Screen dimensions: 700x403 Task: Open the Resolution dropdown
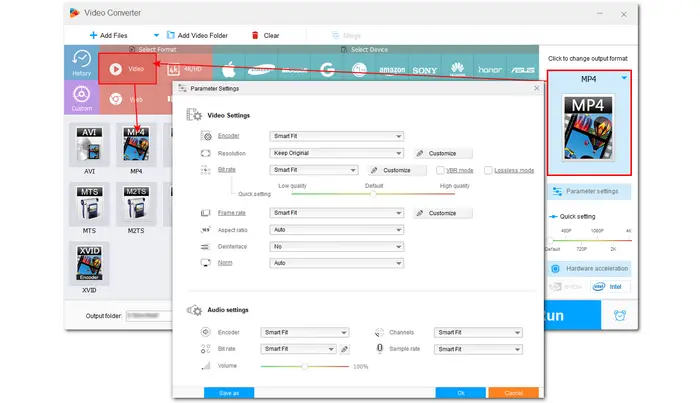pos(337,153)
